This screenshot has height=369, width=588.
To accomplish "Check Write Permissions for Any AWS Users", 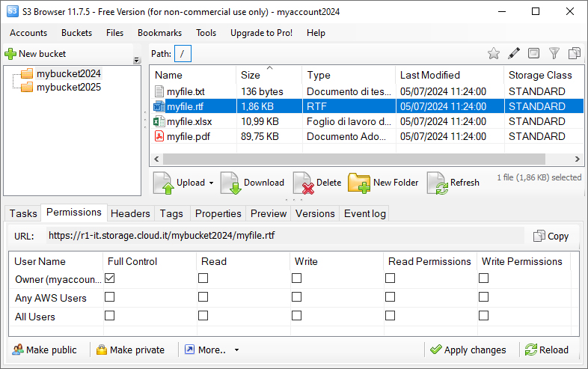I will 483,297.
